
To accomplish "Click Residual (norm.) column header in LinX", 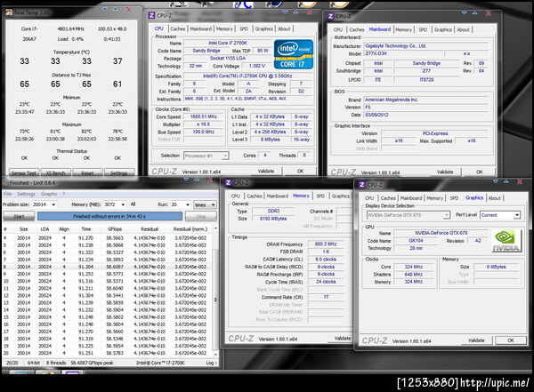I will click(190, 229).
